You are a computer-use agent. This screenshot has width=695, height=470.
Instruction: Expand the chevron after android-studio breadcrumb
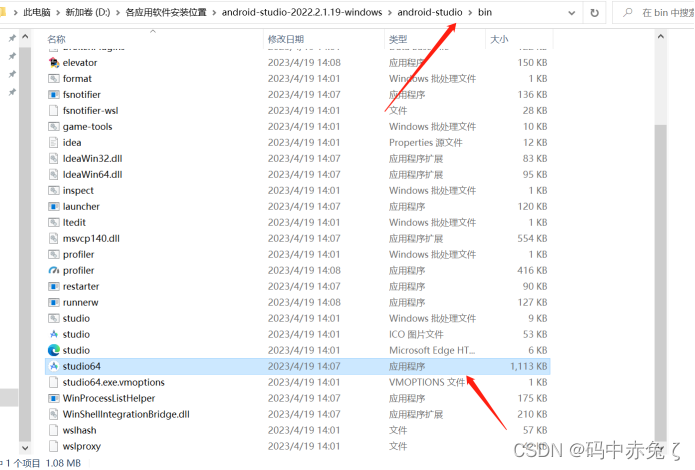470,12
